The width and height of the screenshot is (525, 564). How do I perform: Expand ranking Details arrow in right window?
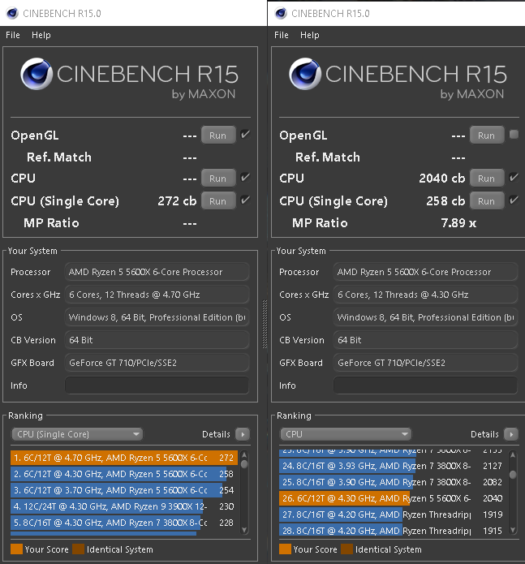tap(511, 434)
